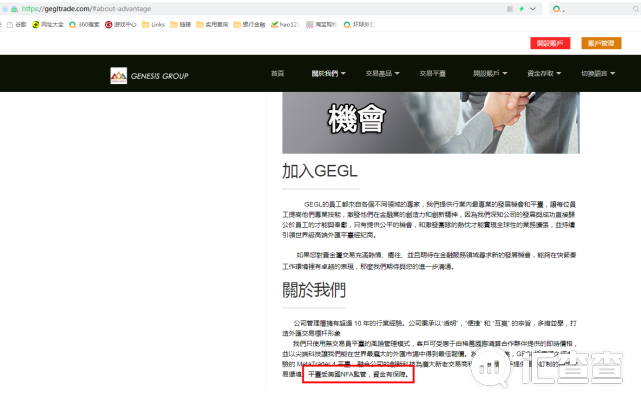Open the 360搜索 bookmark

84,25
